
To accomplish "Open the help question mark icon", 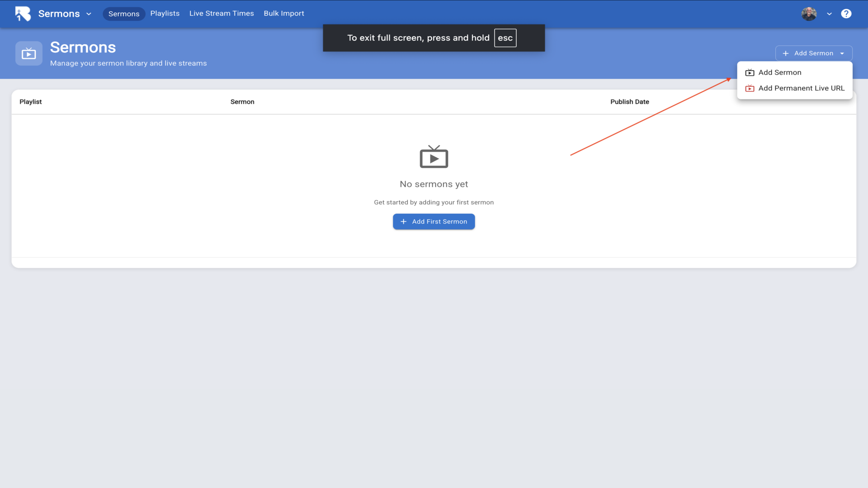I will coord(846,14).
